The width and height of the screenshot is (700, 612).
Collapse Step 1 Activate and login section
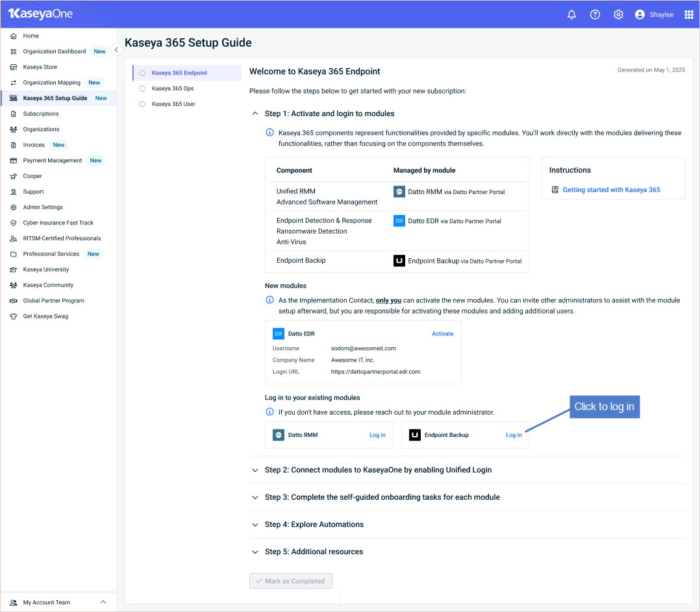click(255, 114)
